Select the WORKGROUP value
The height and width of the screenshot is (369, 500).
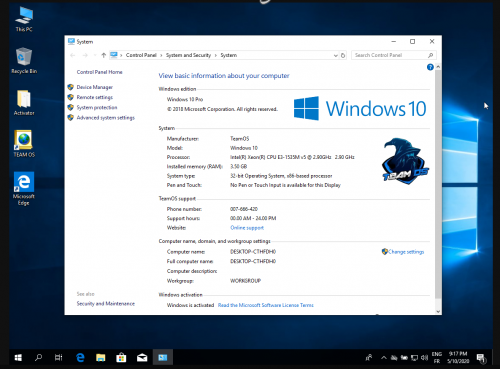(245, 281)
